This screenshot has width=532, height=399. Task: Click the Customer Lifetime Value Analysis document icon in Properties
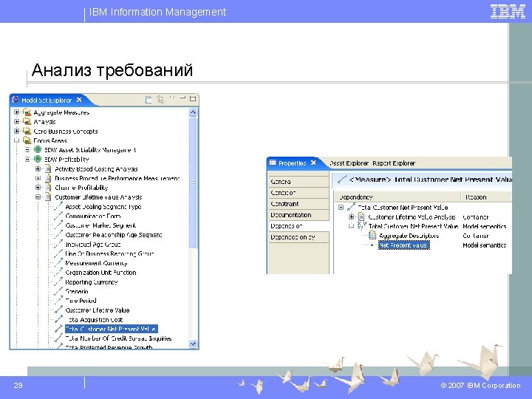click(x=361, y=216)
